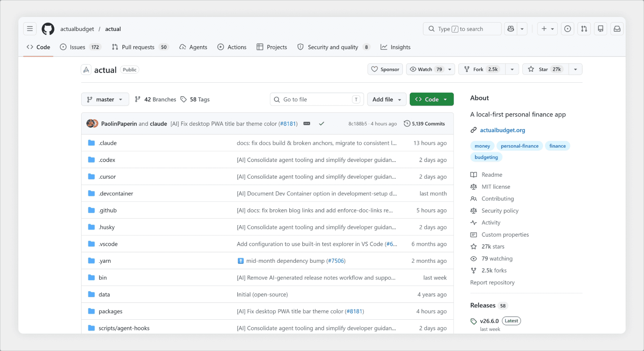Open the Insights tab
644x351 pixels.
pyautogui.click(x=396, y=47)
